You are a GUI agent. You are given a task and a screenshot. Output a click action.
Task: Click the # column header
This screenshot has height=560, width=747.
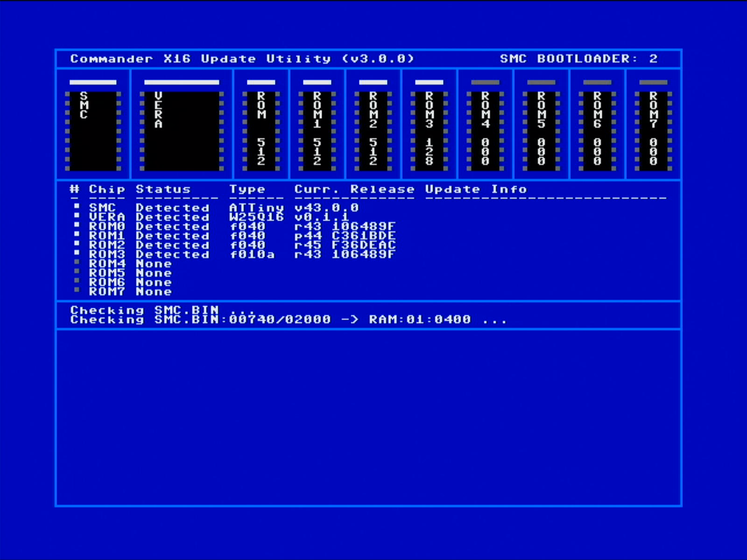74,189
